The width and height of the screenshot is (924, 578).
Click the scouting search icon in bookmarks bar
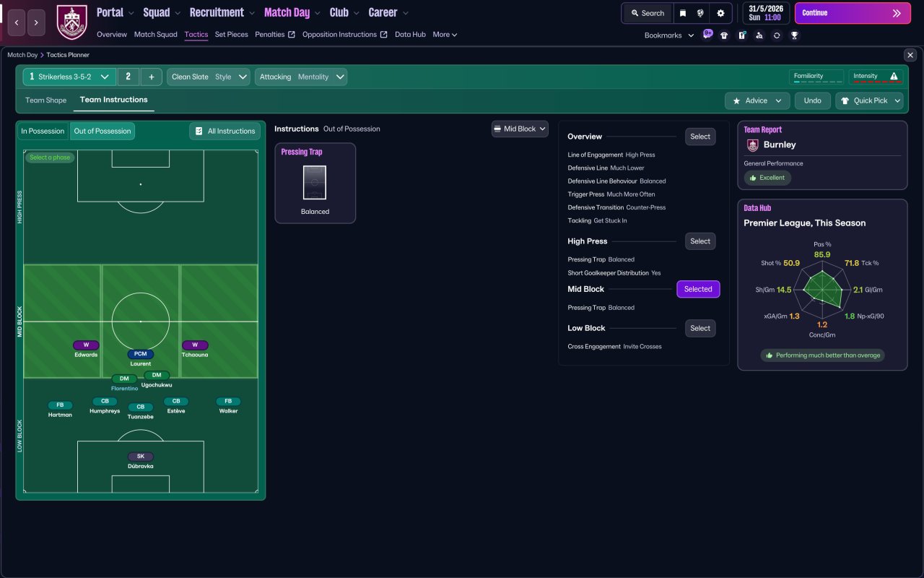[x=759, y=35]
